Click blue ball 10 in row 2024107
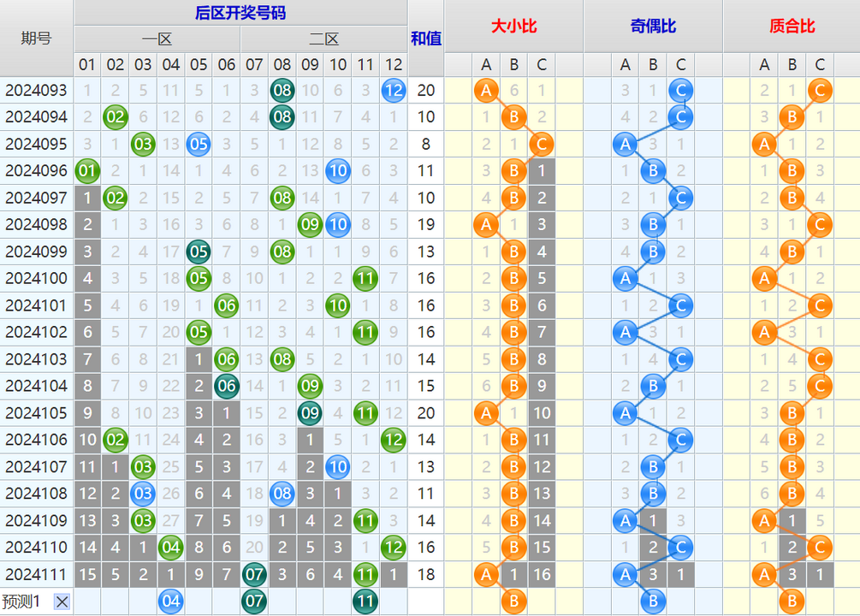This screenshot has height=616, width=860. pyautogui.click(x=338, y=467)
